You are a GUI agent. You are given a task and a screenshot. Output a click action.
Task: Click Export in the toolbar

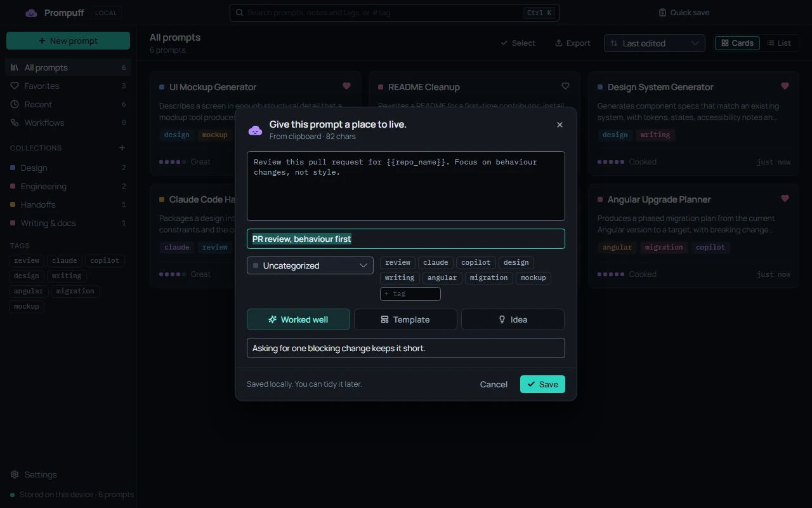point(573,43)
